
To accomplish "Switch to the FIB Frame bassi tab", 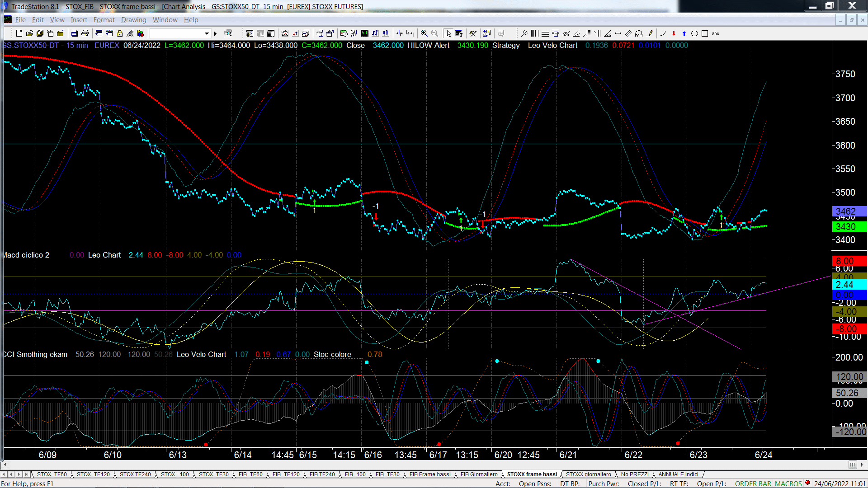I will 430,474.
